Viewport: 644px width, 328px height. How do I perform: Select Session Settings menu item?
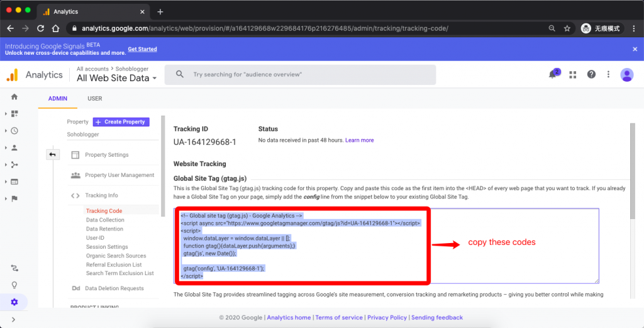[x=107, y=247]
